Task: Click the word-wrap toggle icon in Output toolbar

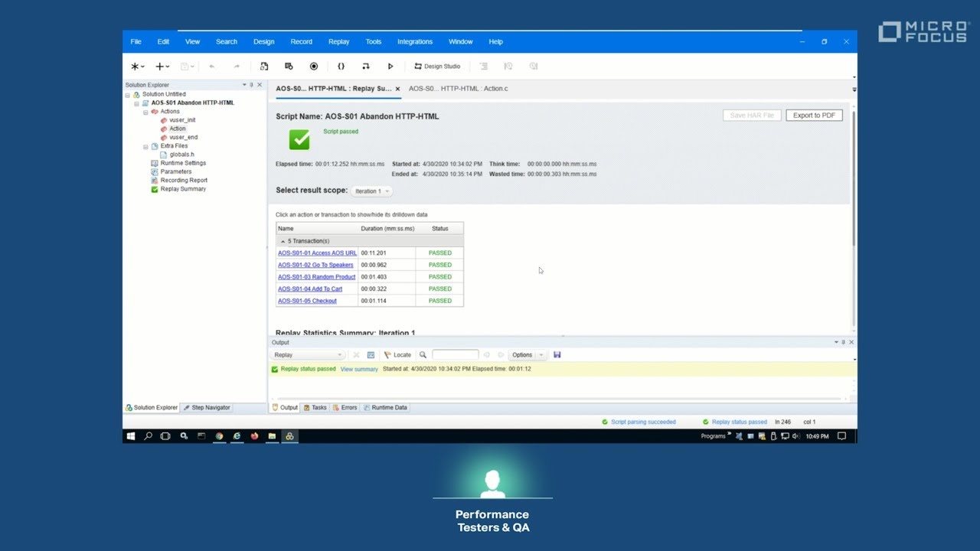Action: click(x=371, y=355)
